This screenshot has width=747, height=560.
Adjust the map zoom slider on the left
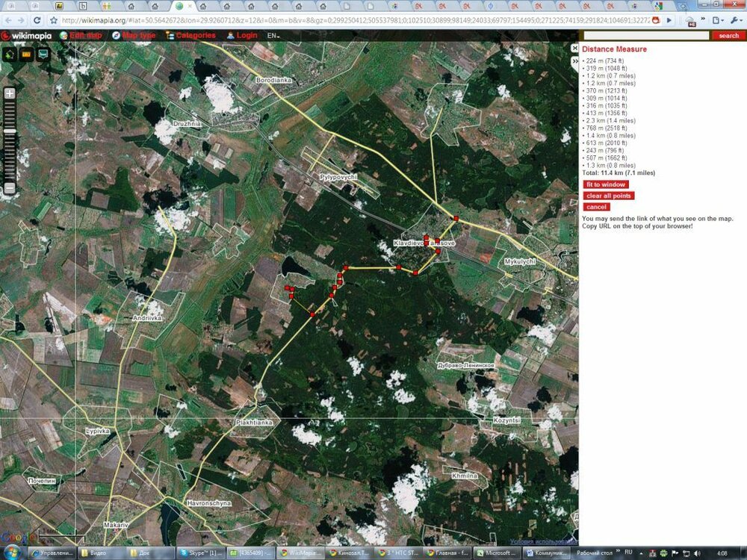click(10, 131)
